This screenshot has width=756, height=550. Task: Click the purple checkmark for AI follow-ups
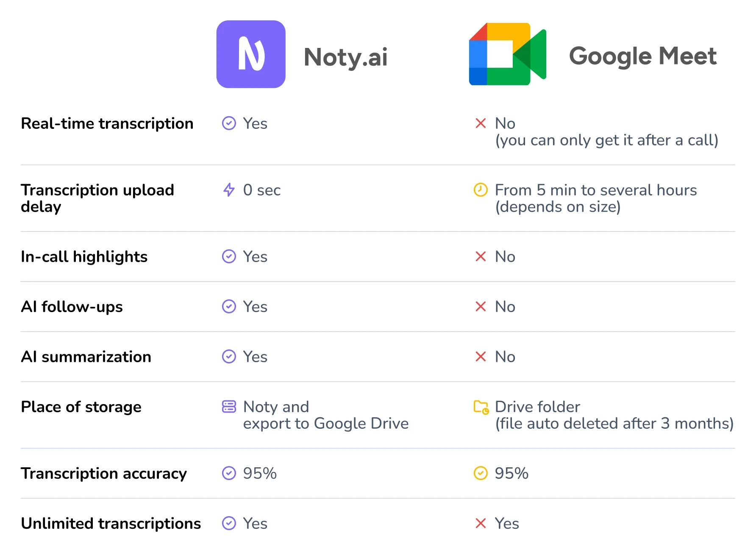click(229, 306)
